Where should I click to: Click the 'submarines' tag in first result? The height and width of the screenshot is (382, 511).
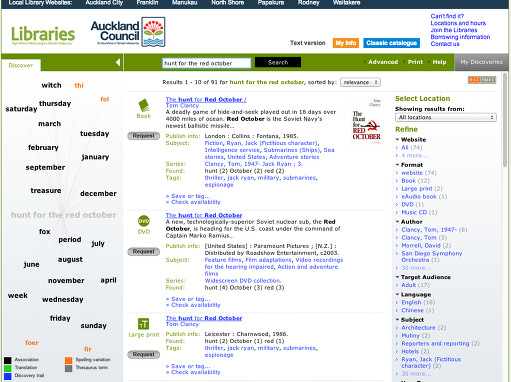(299, 178)
